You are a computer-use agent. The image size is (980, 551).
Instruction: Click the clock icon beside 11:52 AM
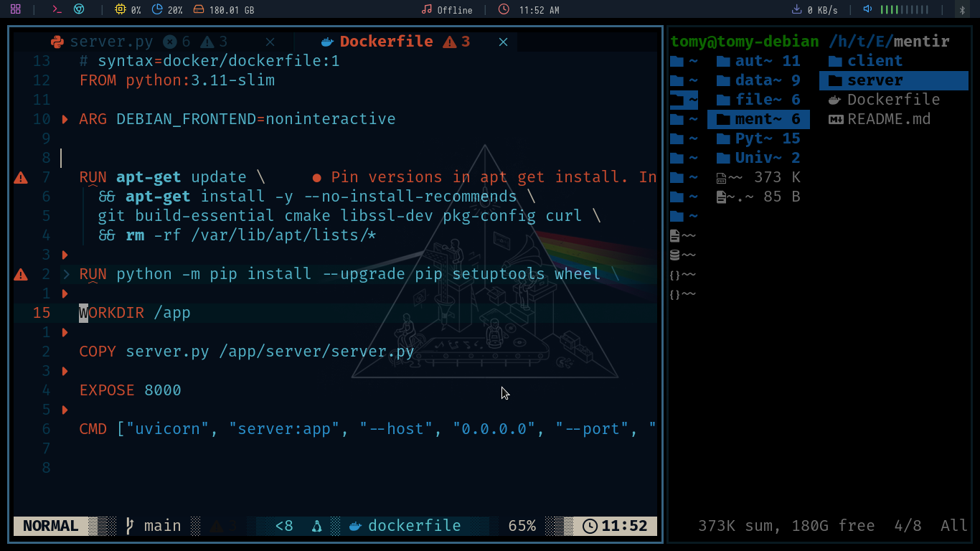pos(504,9)
